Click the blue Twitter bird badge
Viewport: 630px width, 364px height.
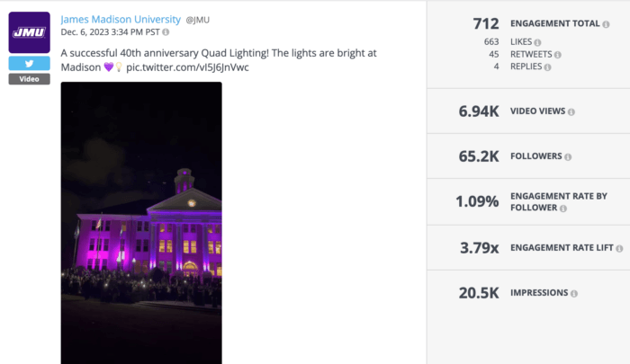click(29, 64)
